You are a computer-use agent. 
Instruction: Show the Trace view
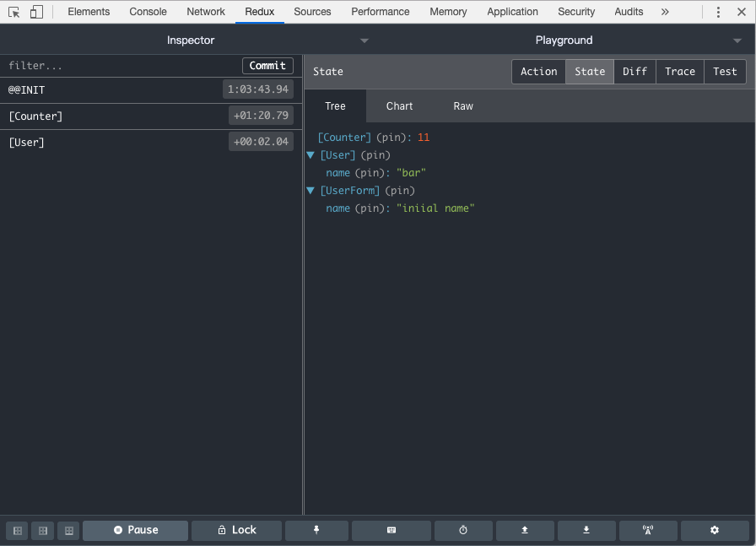[680, 72]
